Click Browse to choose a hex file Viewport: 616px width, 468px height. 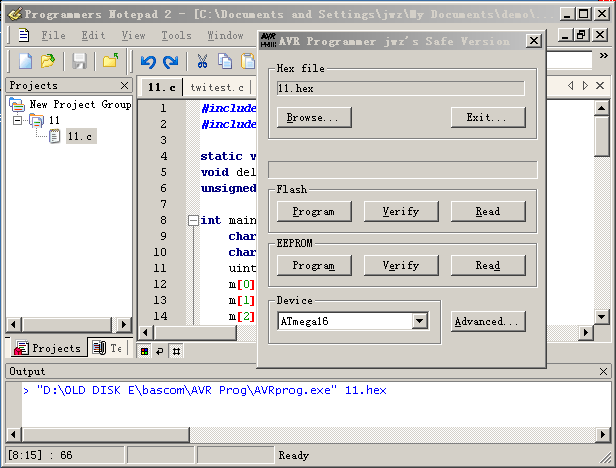pyautogui.click(x=313, y=118)
